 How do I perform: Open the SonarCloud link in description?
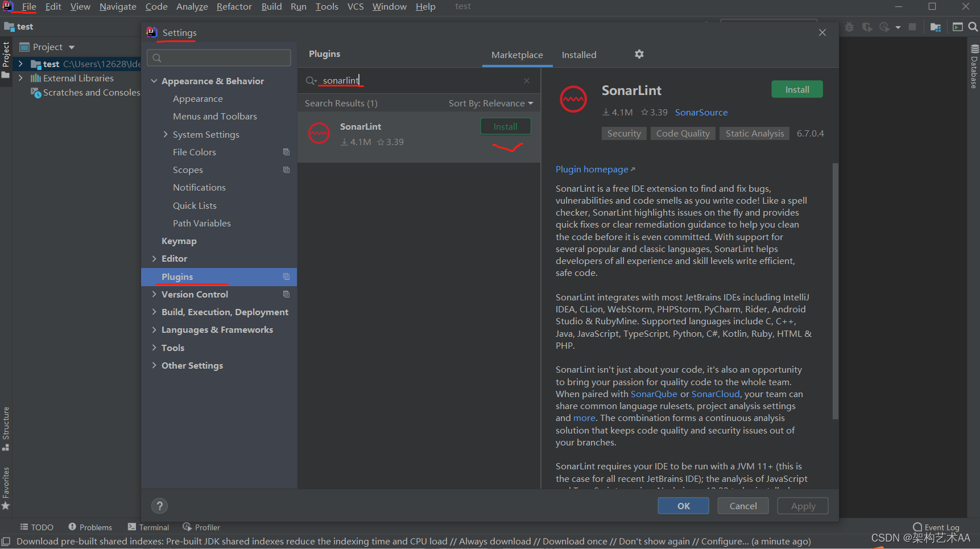tap(716, 394)
